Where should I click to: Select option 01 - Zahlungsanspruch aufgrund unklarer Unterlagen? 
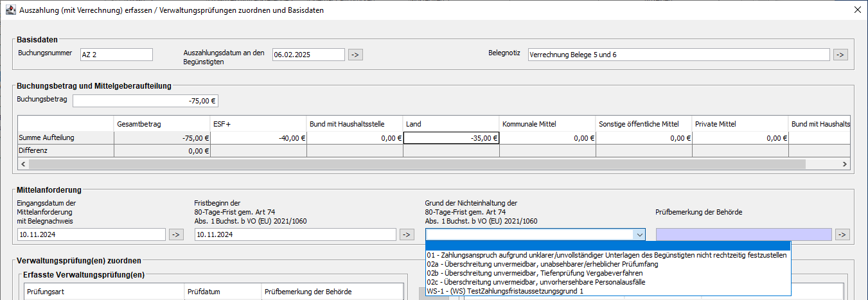(607, 255)
